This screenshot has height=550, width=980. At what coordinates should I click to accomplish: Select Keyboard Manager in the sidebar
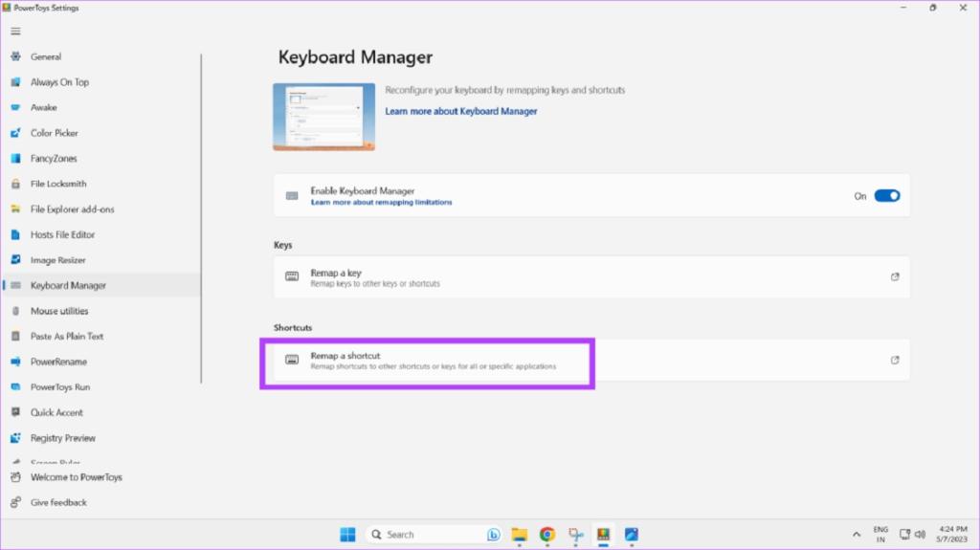(101, 286)
